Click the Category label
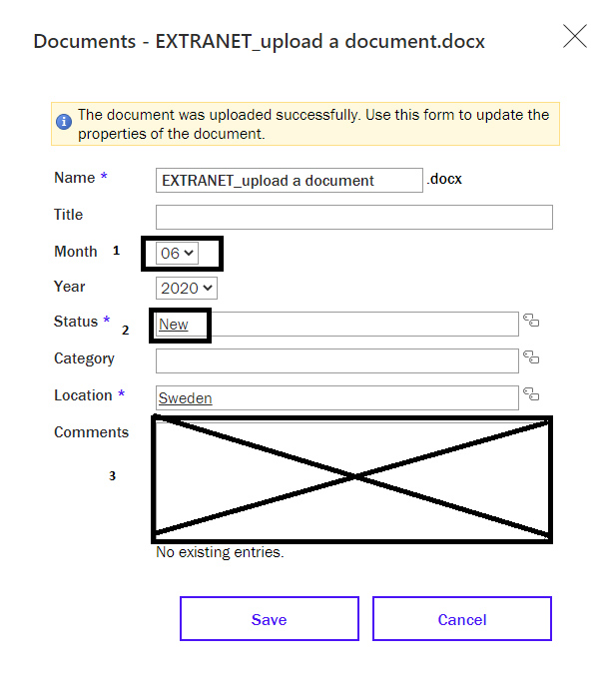Image resolution: width=605 pixels, height=700 pixels. [84, 358]
